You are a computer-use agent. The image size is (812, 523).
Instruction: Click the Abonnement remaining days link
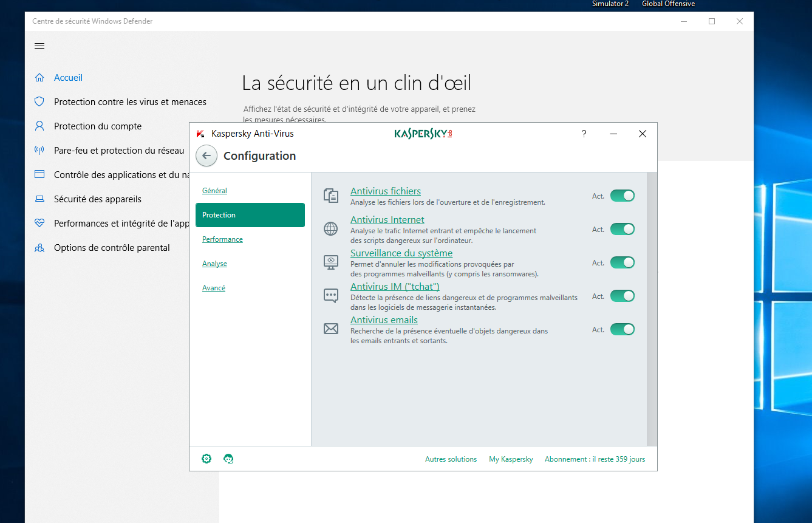(595, 459)
